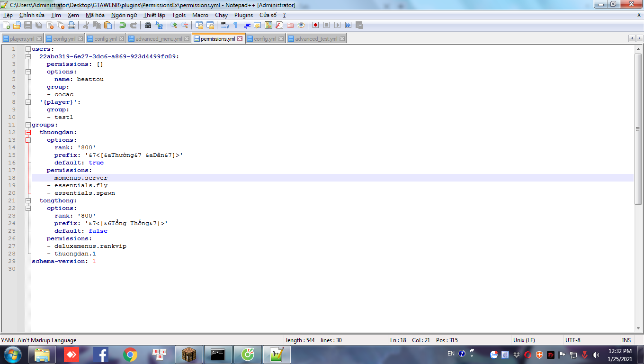
Task: Collapse the tongthong fold marker on line 21
Action: click(x=28, y=200)
